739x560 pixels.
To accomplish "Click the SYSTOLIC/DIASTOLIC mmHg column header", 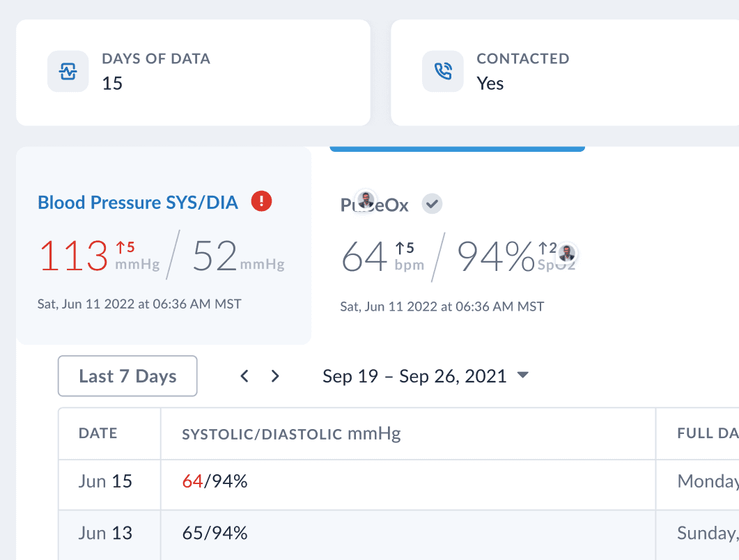I will tap(291, 434).
